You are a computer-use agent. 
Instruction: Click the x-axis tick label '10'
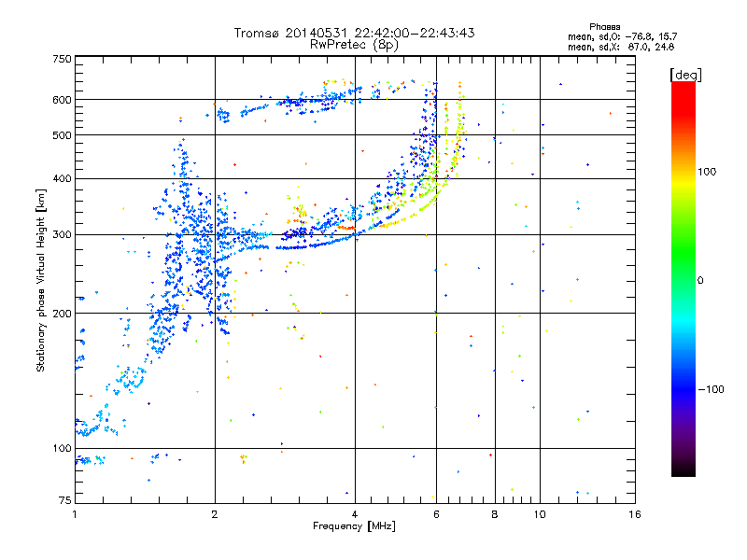[540, 514]
